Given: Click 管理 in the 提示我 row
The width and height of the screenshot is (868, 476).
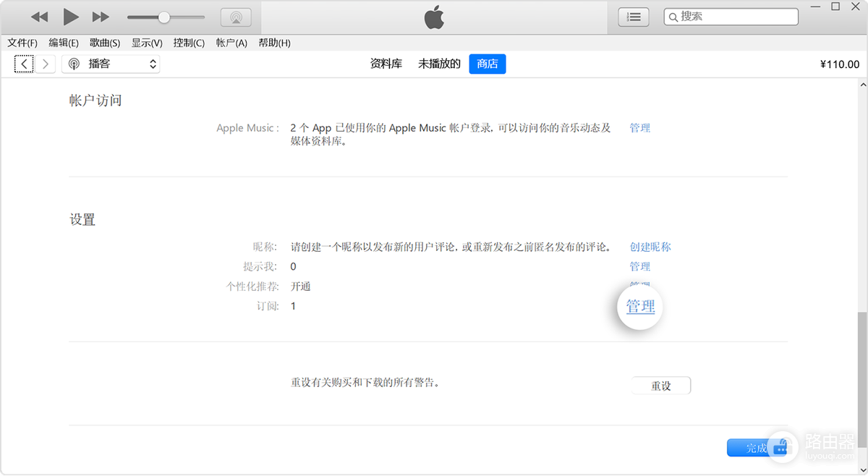Looking at the screenshot, I should (x=639, y=266).
